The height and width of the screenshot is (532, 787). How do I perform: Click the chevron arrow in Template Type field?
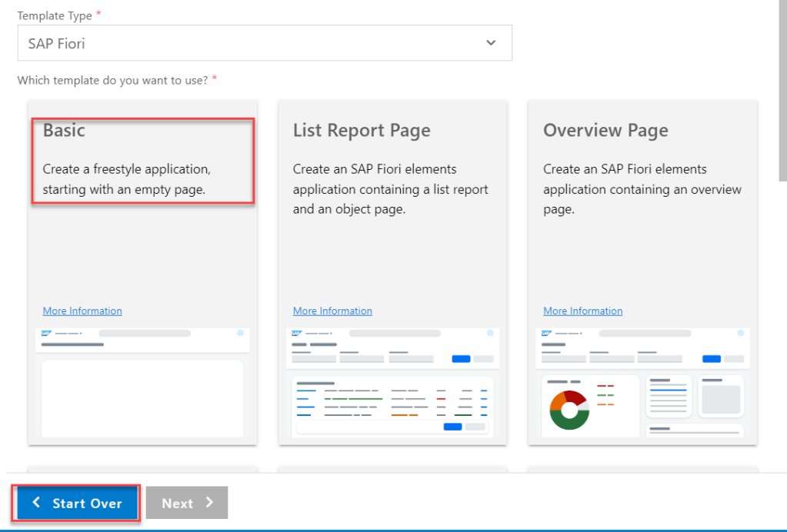tap(491, 43)
